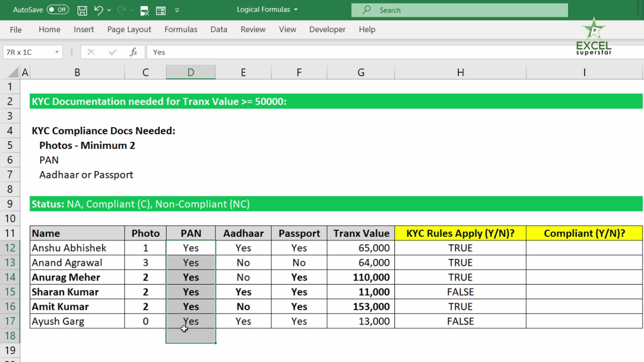Expand the Name Box dropdown
This screenshot has height=362, width=644.
click(x=57, y=52)
